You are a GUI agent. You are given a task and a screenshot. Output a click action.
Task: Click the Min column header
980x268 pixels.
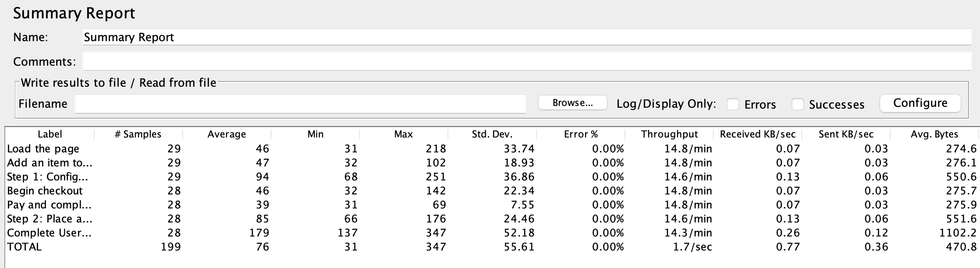[x=315, y=134]
